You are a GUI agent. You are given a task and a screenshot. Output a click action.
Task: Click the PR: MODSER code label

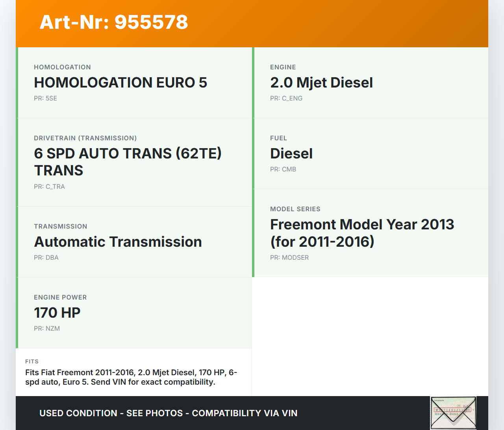[289, 258]
